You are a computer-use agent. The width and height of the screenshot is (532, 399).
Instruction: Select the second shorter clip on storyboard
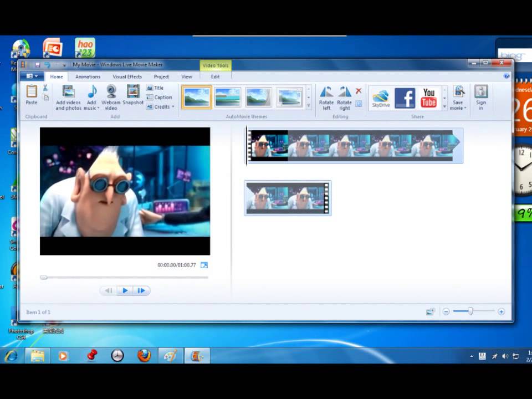tap(288, 198)
